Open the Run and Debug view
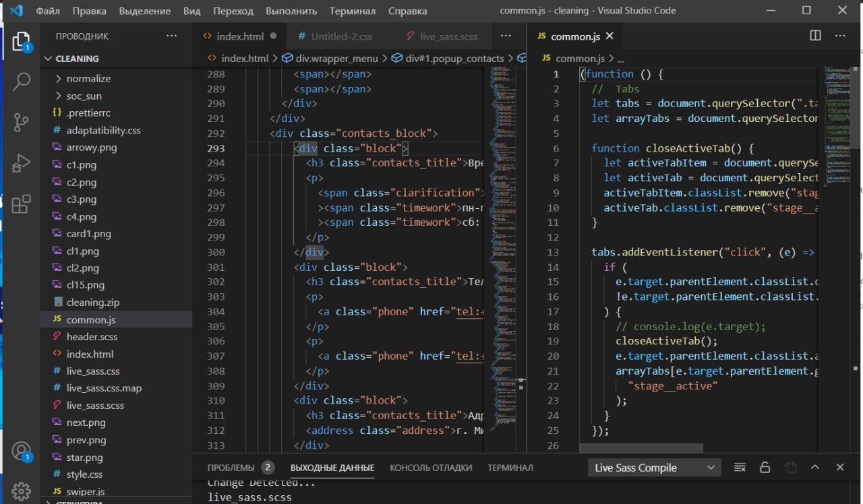The image size is (863, 504). click(x=22, y=163)
